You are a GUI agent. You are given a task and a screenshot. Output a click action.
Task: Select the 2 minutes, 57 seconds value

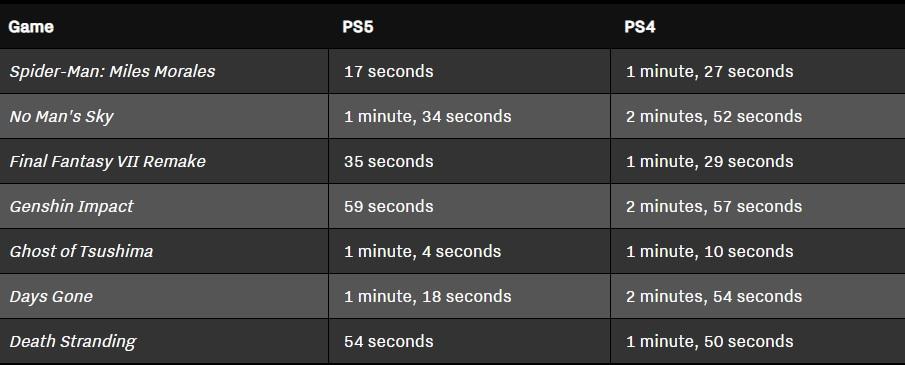[714, 207]
